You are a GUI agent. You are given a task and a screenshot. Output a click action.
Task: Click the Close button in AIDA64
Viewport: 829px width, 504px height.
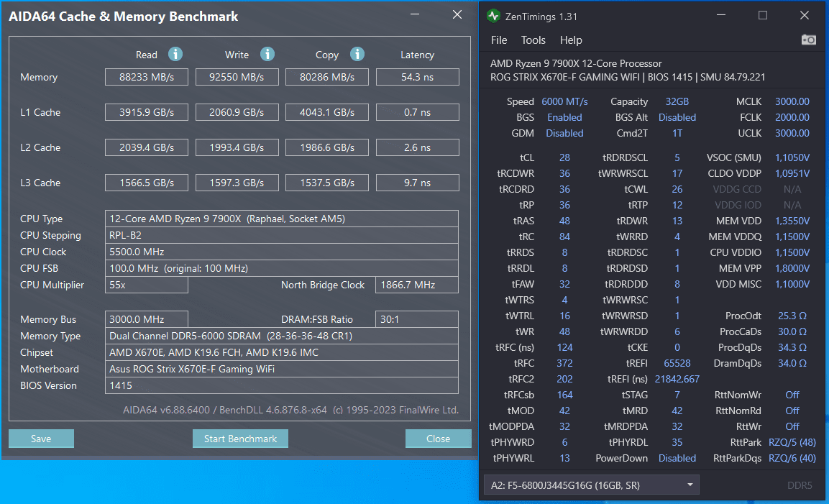tap(439, 439)
